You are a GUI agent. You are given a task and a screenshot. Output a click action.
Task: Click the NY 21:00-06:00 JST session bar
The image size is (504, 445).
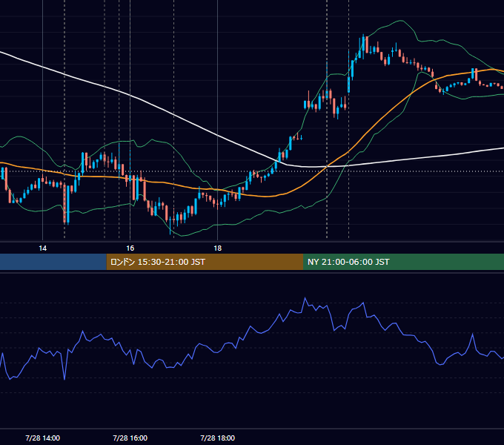[x=403, y=262]
